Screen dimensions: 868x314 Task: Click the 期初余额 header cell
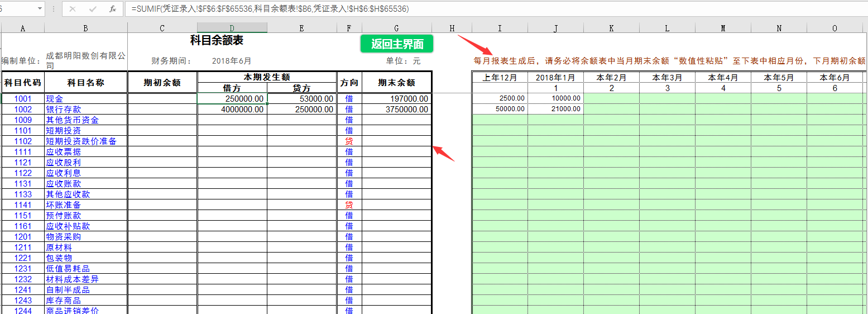[162, 82]
